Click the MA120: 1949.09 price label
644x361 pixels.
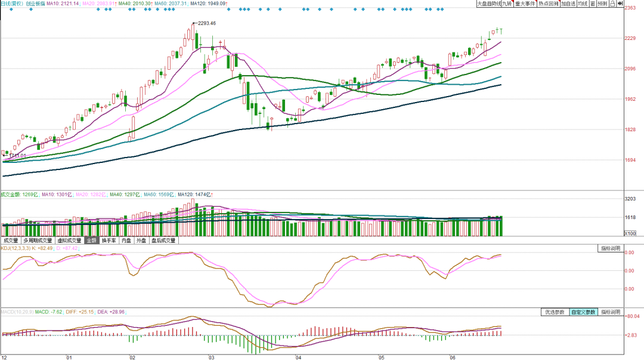coord(208,4)
